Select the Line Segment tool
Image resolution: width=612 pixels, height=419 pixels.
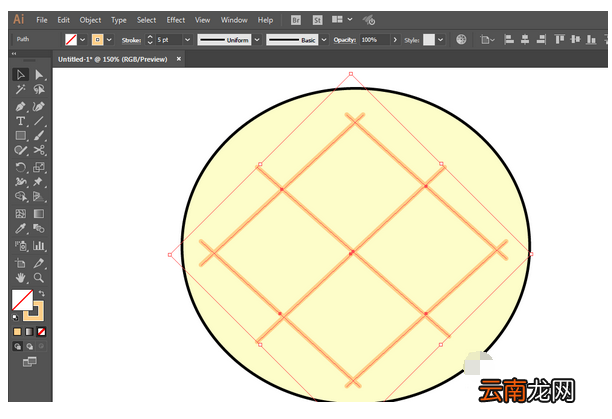tap(38, 121)
